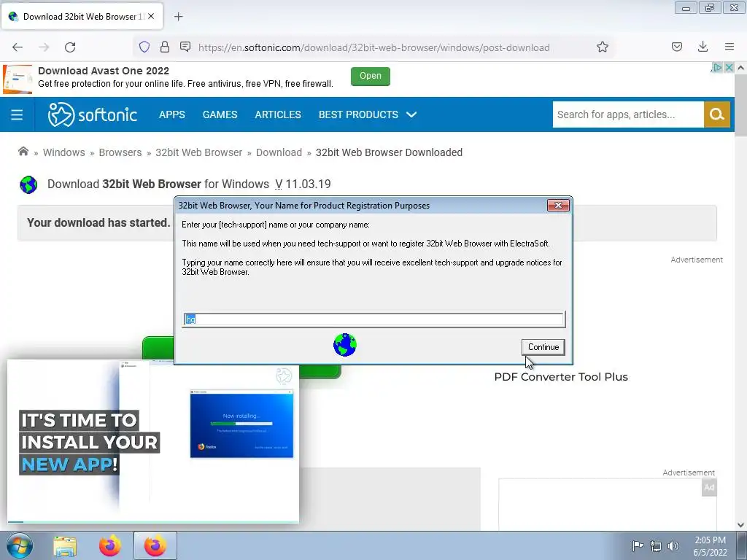This screenshot has height=560, width=747.
Task: Click the Continue button in dialog
Action: pos(543,347)
